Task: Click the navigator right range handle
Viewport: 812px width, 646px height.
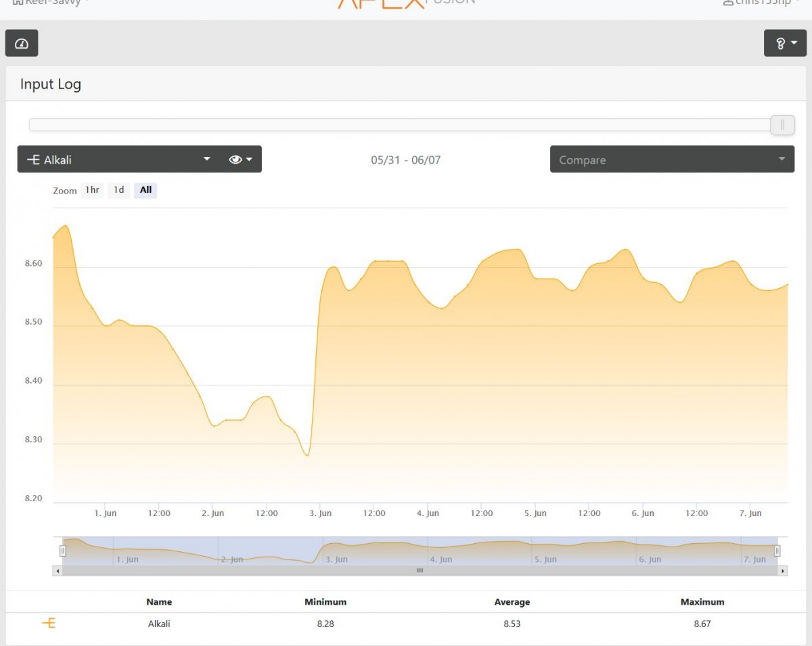Action: pos(777,551)
